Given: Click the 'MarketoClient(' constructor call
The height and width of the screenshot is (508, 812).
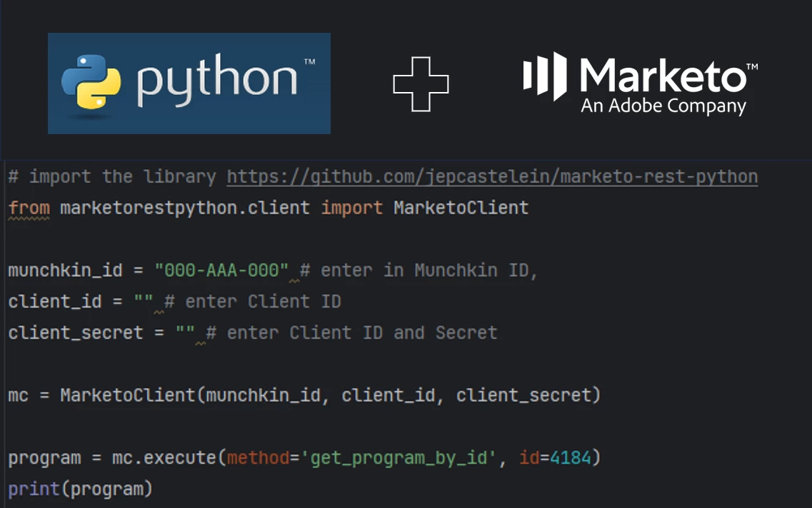Looking at the screenshot, I should point(133,395).
